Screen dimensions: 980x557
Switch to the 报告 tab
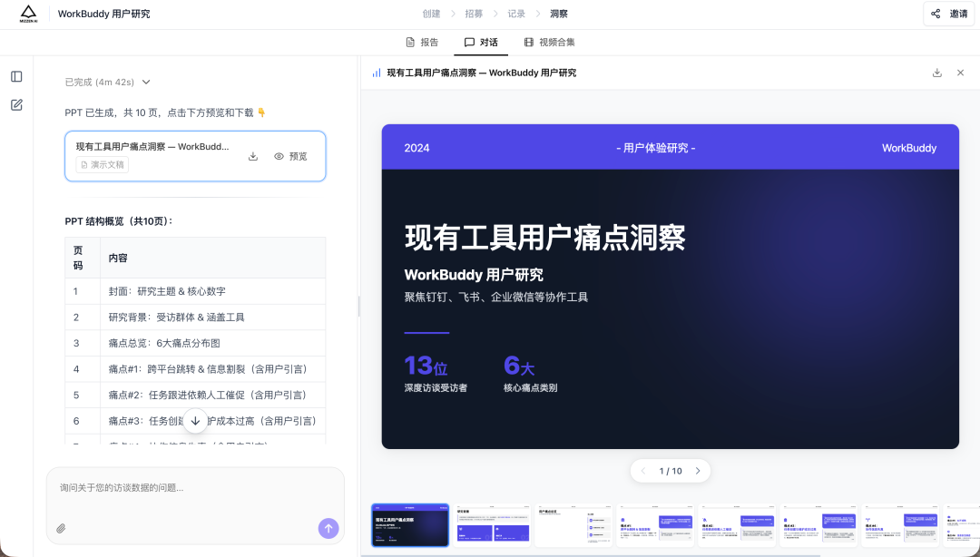click(422, 42)
